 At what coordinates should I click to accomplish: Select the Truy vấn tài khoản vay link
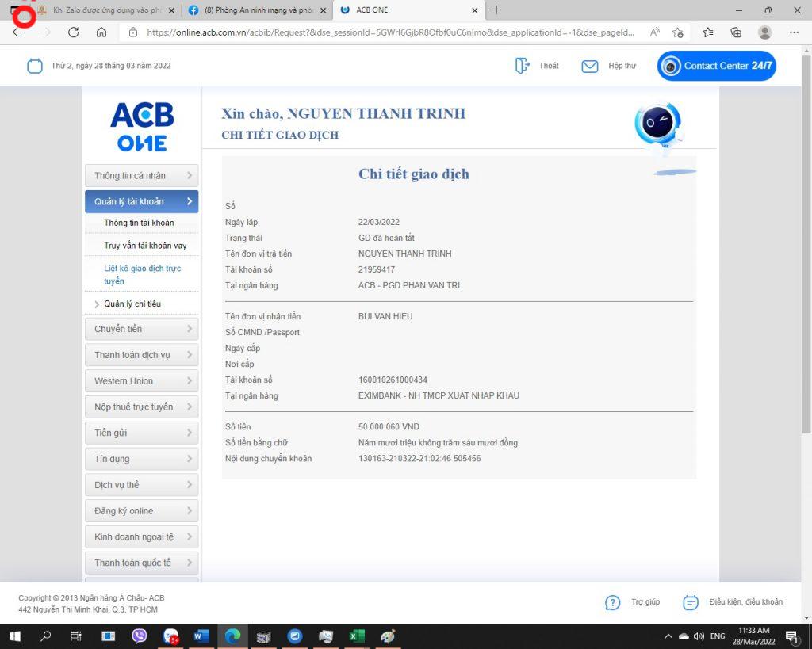click(145, 246)
